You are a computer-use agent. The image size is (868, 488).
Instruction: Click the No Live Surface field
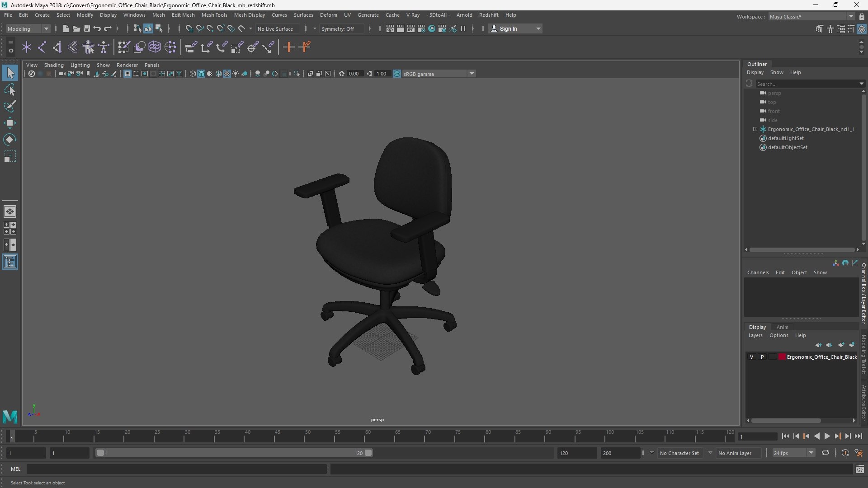(277, 28)
